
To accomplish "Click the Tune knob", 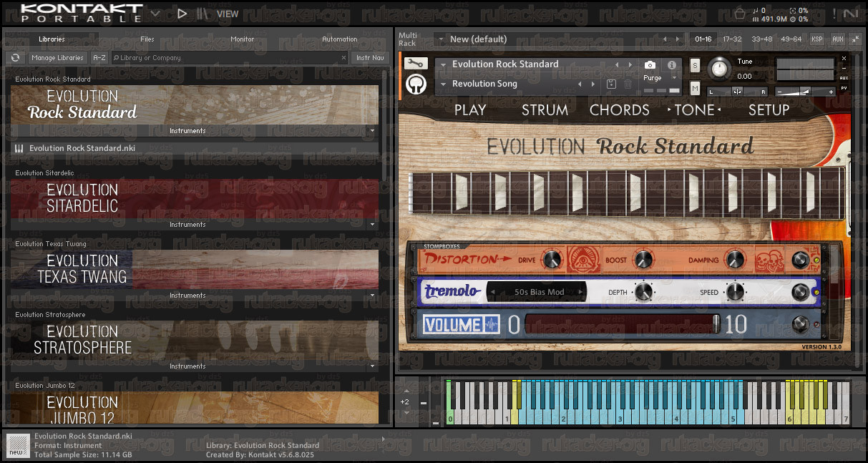I will [720, 69].
